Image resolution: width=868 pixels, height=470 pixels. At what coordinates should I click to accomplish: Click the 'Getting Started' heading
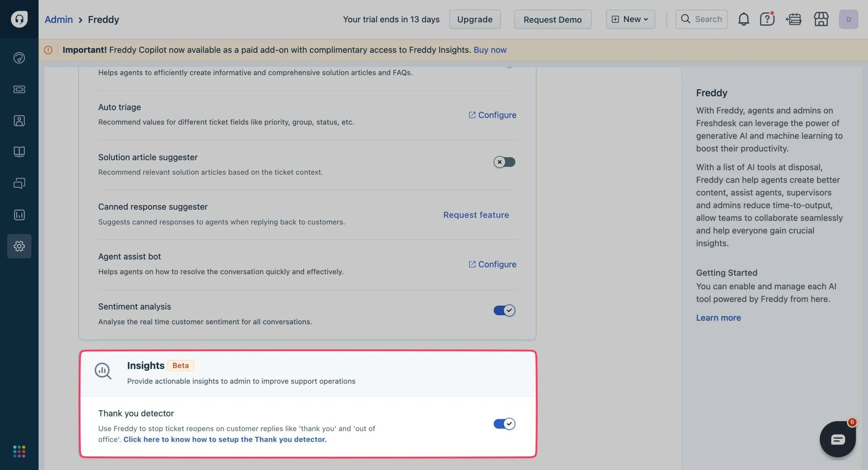[727, 272]
